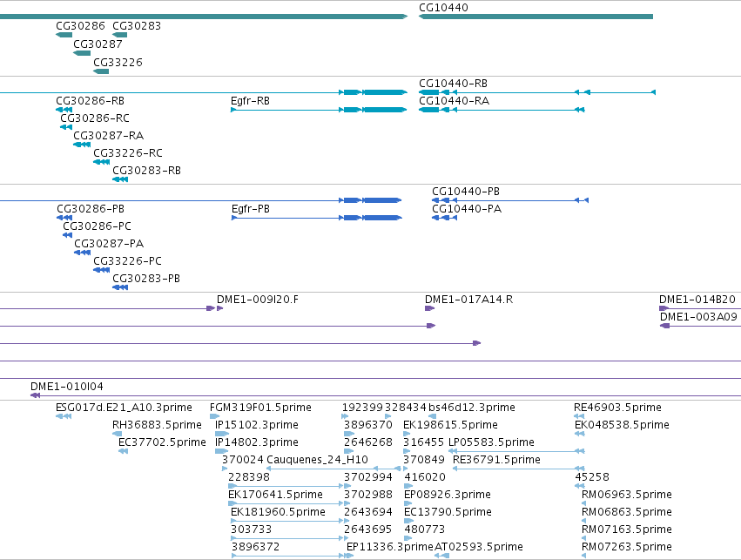Image resolution: width=741 pixels, height=560 pixels.
Task: Click the CG30286-PC protein label
Action: 97,226
